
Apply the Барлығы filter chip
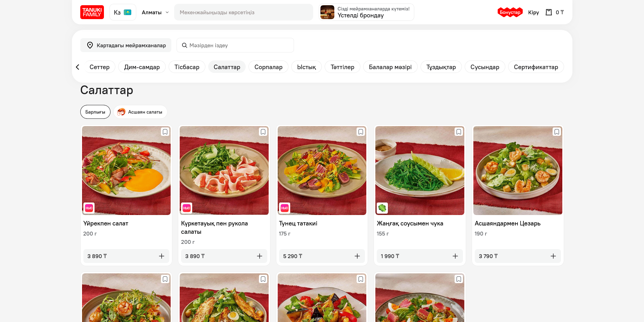point(95,112)
